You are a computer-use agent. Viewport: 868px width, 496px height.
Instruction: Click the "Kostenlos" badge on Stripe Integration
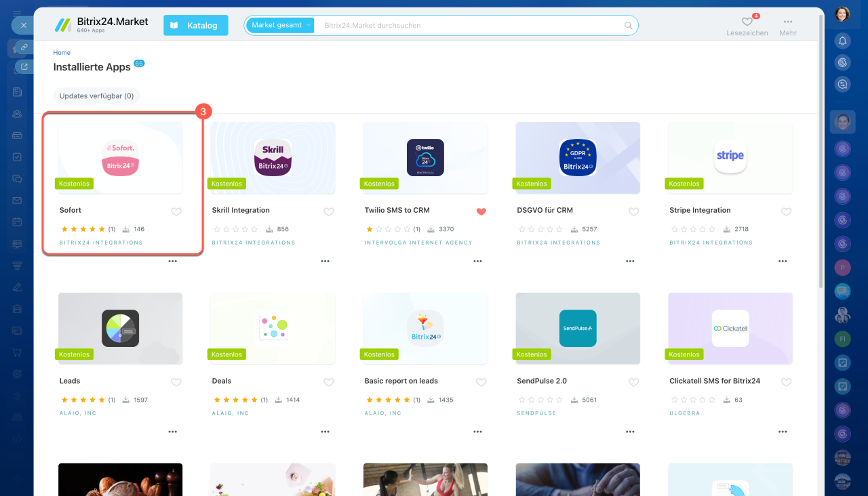coord(684,184)
